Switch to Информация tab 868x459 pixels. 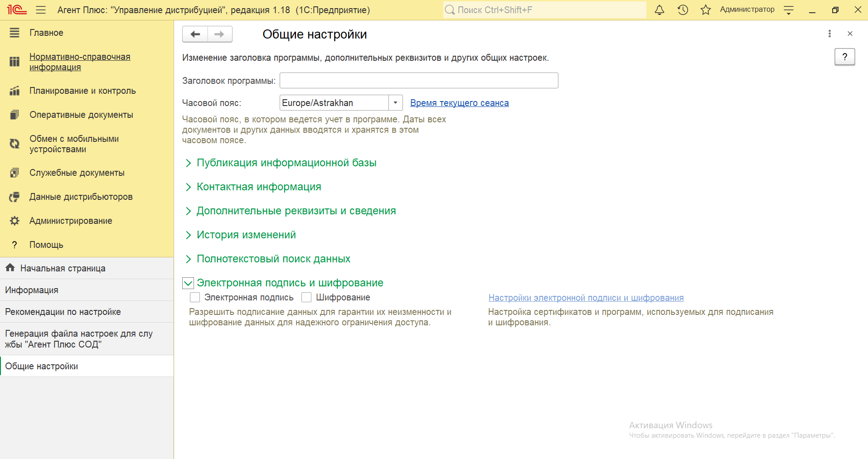point(87,290)
